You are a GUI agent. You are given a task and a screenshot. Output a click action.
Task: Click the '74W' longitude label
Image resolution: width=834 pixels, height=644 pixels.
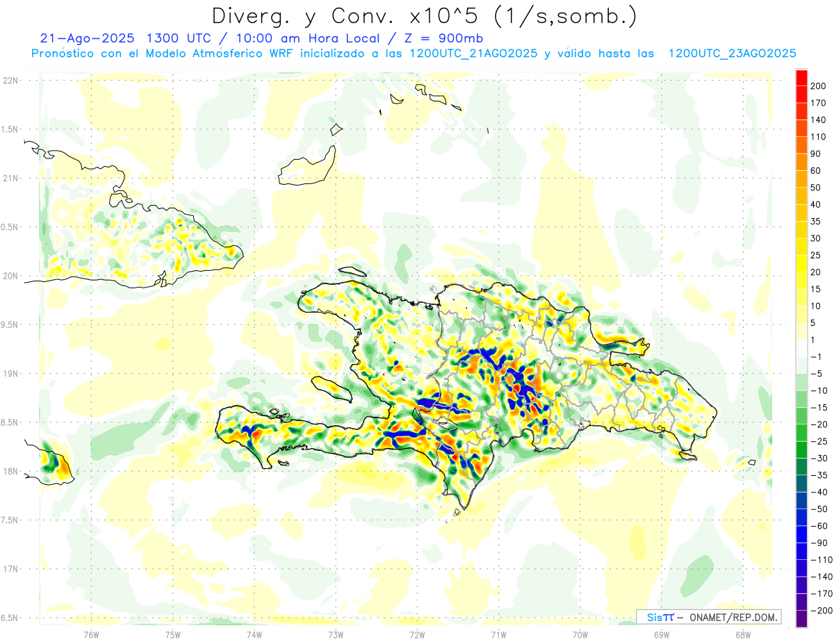[254, 634]
